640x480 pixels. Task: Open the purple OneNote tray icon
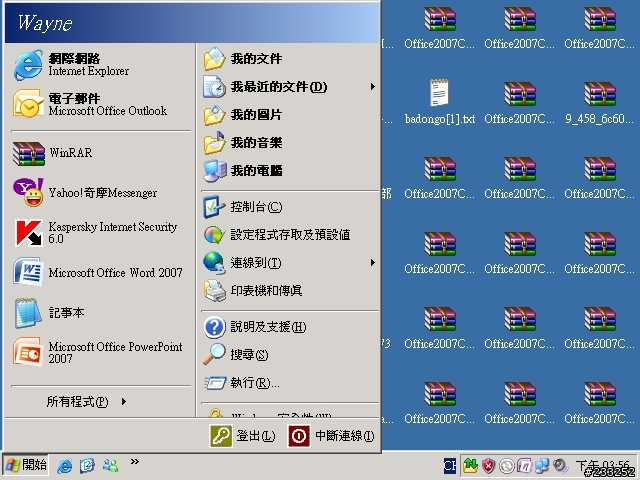pos(524,465)
